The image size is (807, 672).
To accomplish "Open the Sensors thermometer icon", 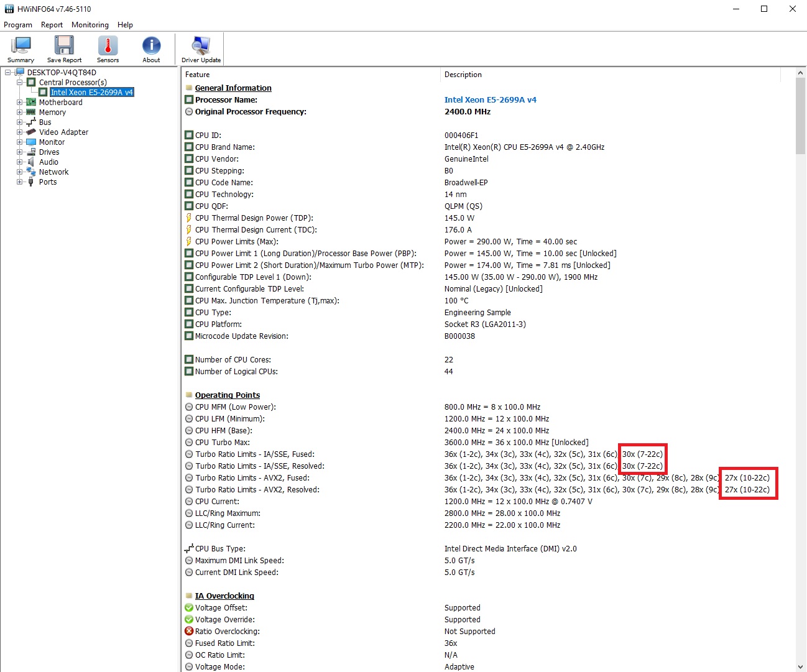I will pyautogui.click(x=108, y=45).
